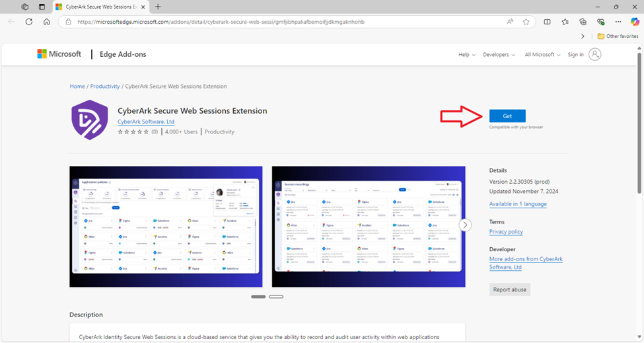Open a new tab with plus

pos(158,7)
